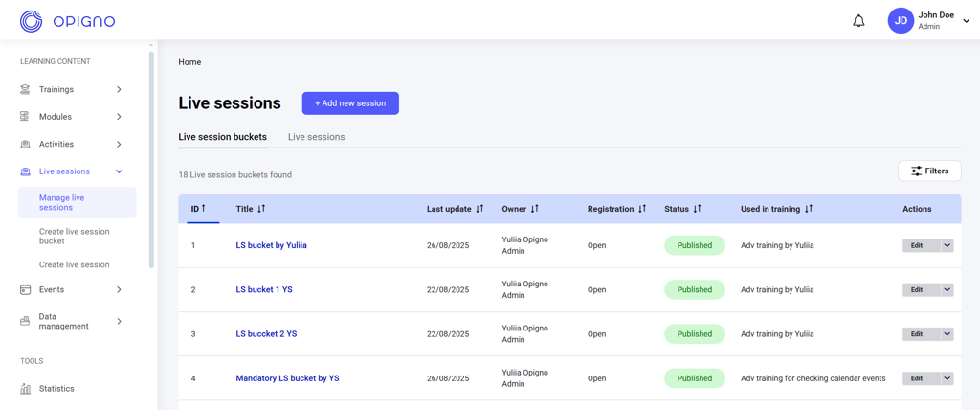
Task: Switch to the Live sessions tab
Action: (316, 137)
